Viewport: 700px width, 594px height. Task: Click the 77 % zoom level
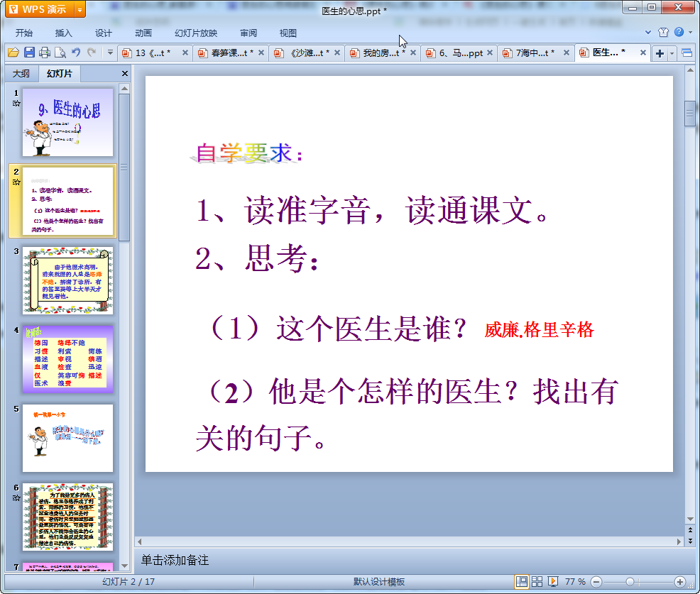click(575, 581)
